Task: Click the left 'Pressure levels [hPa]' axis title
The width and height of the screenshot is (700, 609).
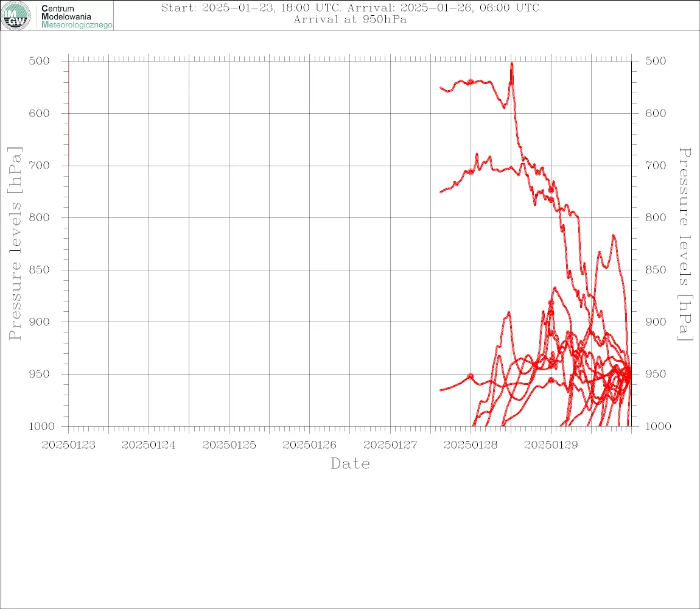Action: point(15,244)
